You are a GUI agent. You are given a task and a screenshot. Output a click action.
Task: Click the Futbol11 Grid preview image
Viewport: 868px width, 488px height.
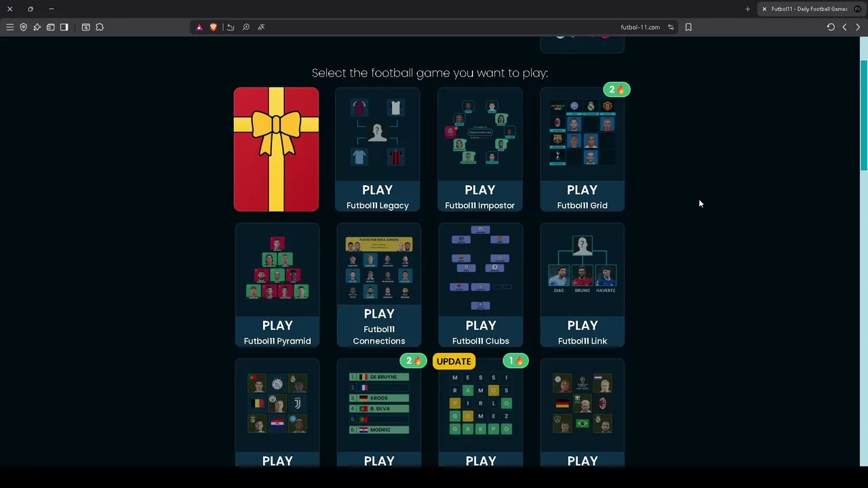click(582, 134)
